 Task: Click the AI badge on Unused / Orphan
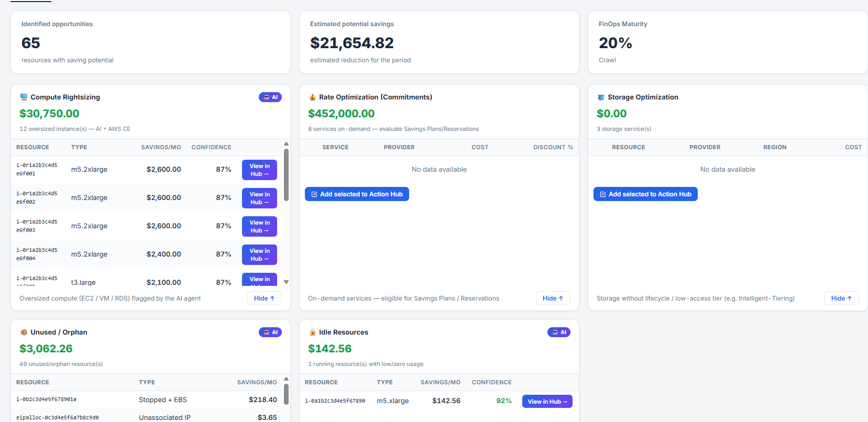click(x=270, y=332)
